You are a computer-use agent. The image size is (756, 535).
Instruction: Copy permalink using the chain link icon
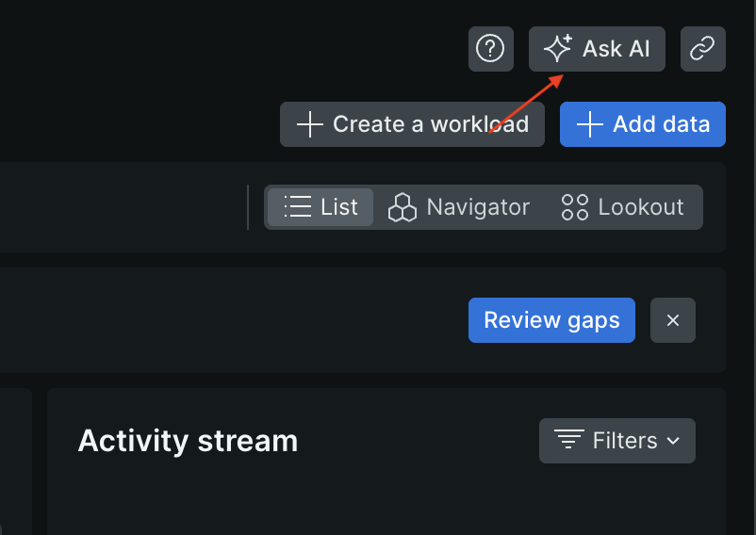pos(702,48)
